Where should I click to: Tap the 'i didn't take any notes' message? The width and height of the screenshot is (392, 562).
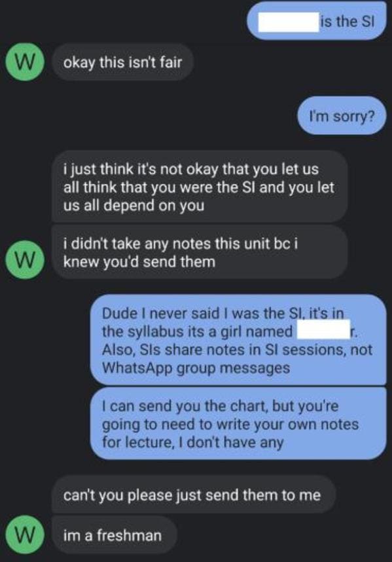(x=200, y=252)
